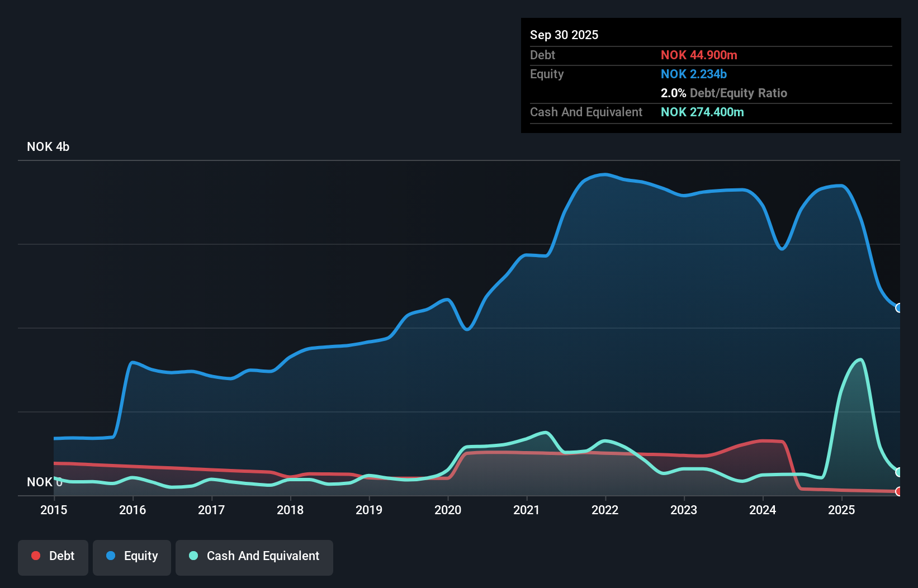Toggle the Cash And Equivalent series visibility
The width and height of the screenshot is (918, 588).
click(254, 557)
